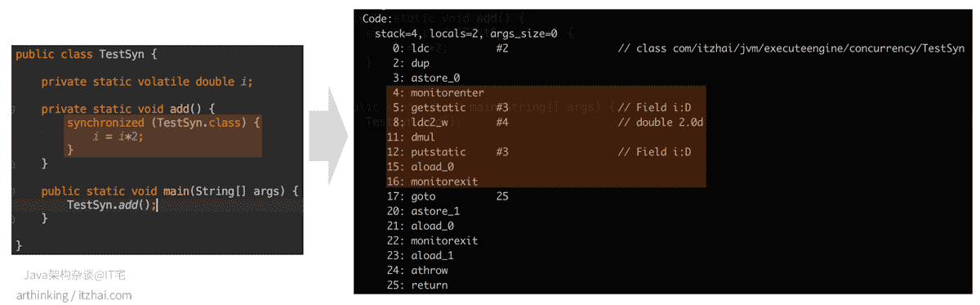This screenshot has width=980, height=305.
Task: Click the '16: monitorexit' instruction
Action: coord(433,182)
